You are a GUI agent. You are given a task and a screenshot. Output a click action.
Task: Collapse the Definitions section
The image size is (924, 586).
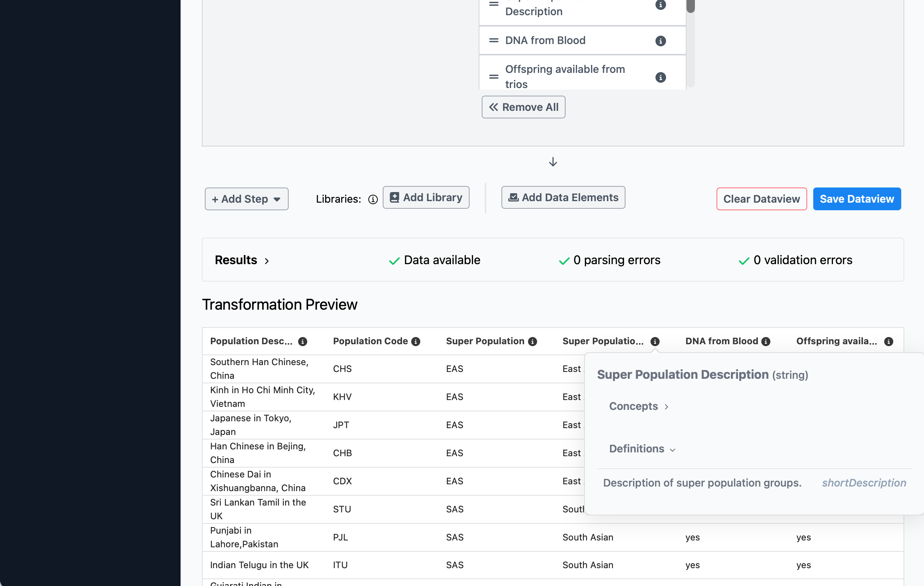(x=642, y=449)
